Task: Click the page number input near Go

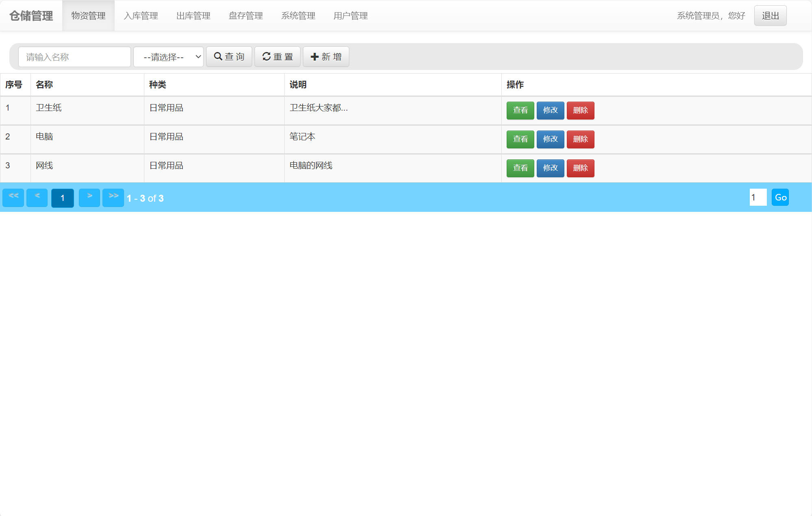Action: [758, 197]
